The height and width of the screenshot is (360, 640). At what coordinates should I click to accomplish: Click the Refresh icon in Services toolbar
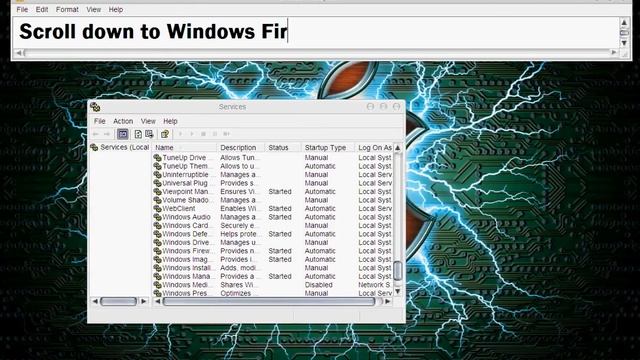tap(138, 134)
